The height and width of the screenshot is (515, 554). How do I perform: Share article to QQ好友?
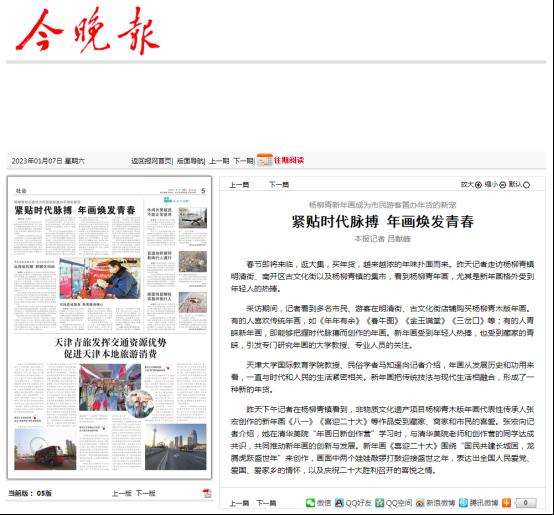pos(353,503)
